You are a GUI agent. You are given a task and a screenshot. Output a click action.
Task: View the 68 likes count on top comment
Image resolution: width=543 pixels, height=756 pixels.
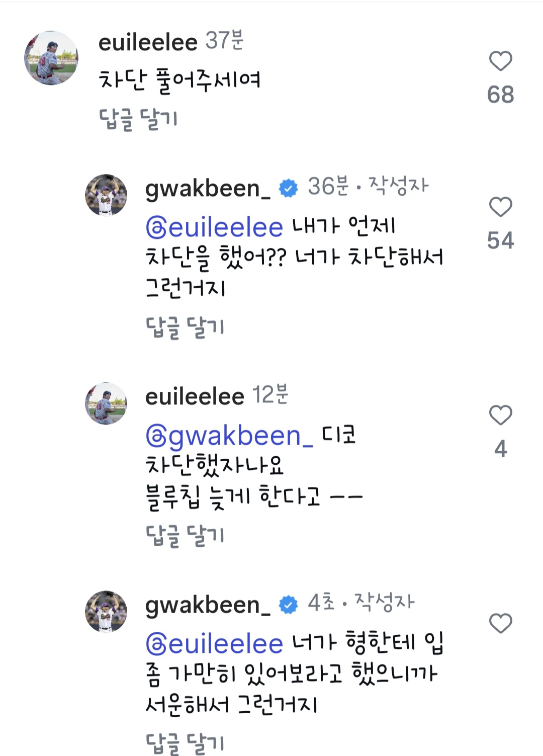coord(500,95)
